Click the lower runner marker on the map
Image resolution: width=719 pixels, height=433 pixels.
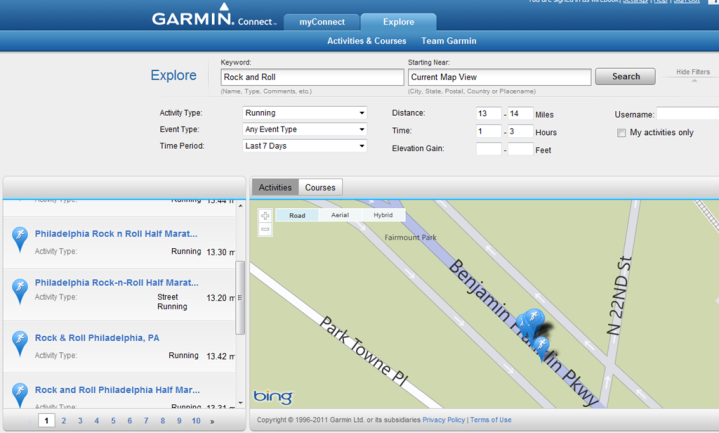pyautogui.click(x=542, y=348)
